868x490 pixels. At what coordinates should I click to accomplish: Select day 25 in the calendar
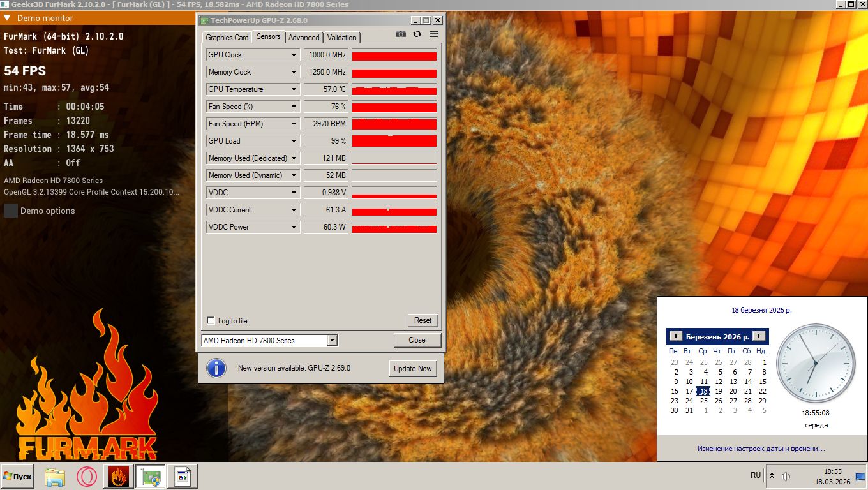point(704,401)
